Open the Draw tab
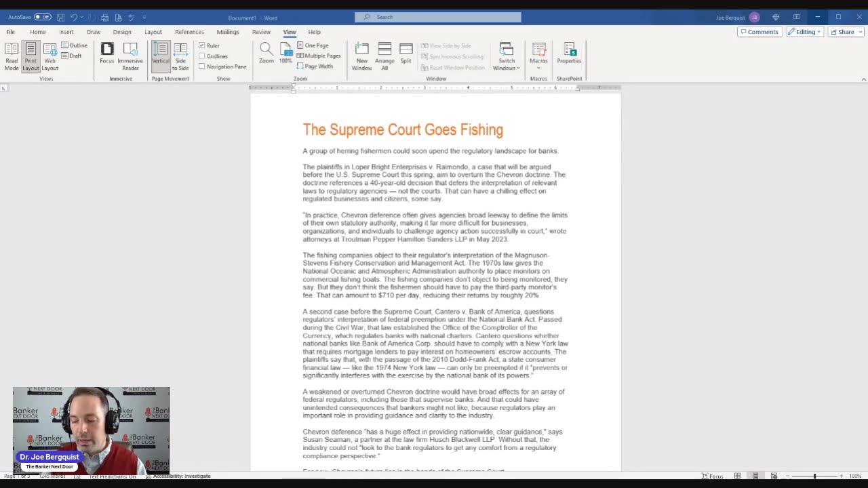This screenshot has width=868, height=488. tap(94, 32)
